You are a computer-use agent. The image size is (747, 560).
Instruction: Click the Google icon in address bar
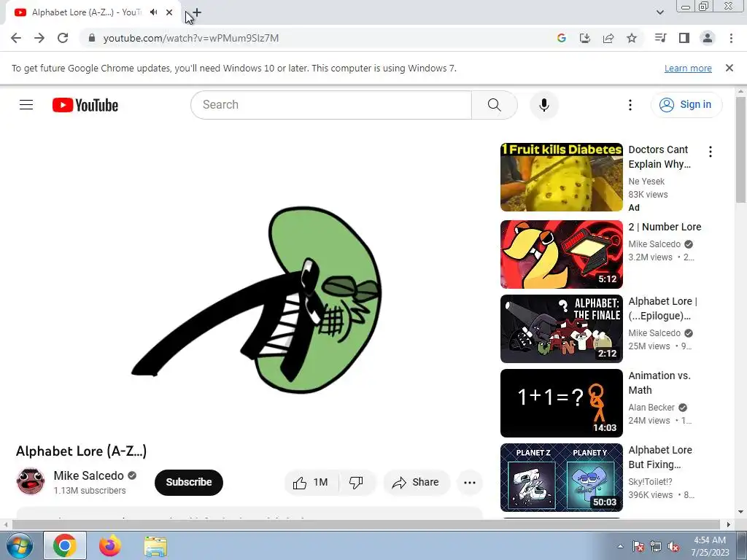point(561,38)
